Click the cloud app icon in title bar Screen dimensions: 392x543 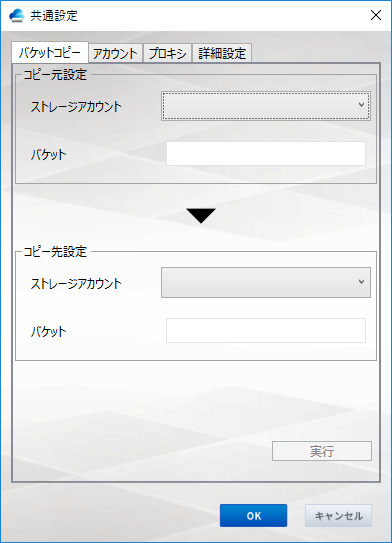[16, 16]
